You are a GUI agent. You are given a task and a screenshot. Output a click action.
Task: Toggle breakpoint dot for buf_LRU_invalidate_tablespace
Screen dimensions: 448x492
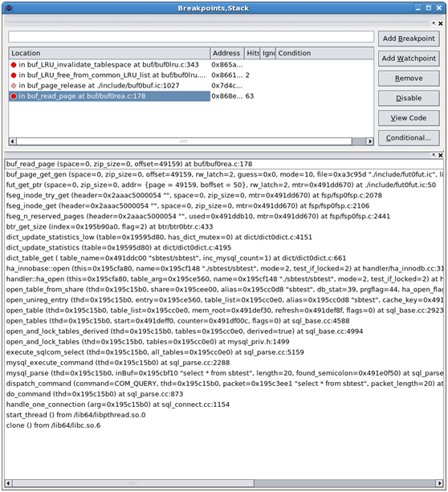14,65
